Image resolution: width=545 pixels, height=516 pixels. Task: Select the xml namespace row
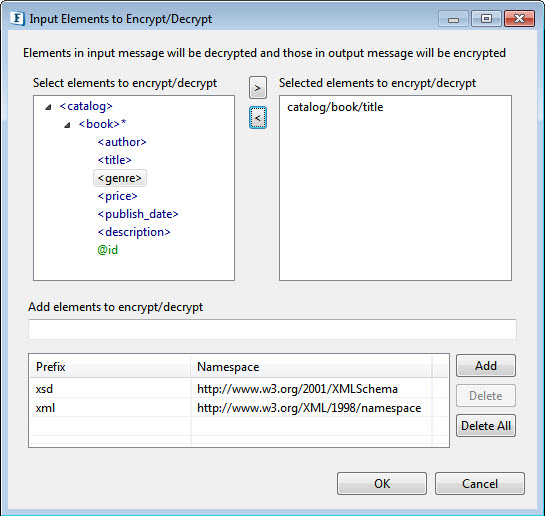[x=239, y=408]
